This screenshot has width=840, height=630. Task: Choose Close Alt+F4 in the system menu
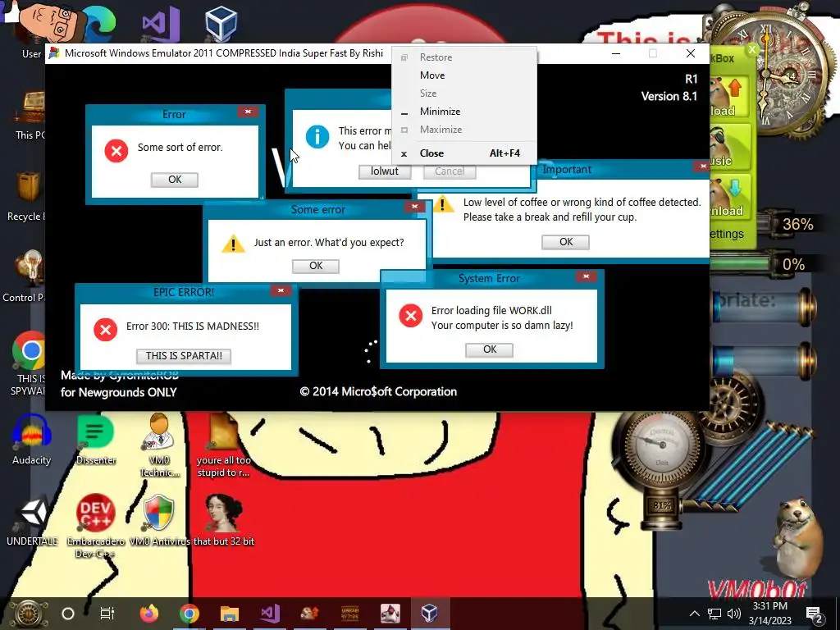[x=464, y=153]
